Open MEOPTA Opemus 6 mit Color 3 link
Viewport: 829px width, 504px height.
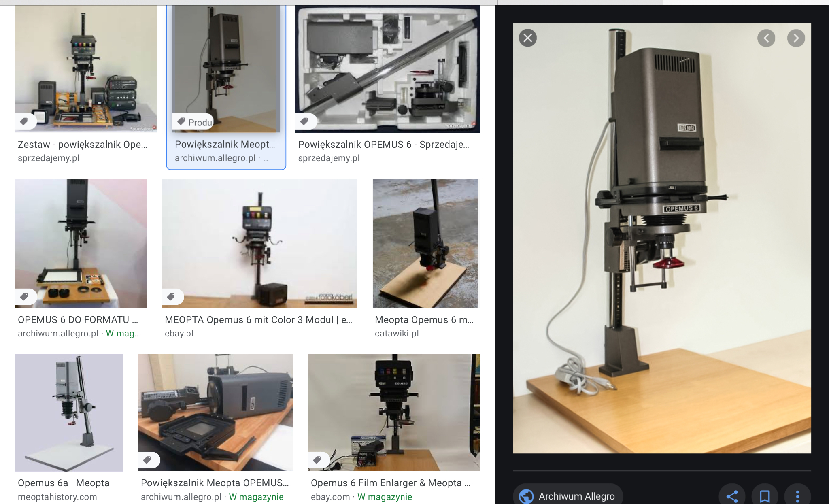click(258, 320)
